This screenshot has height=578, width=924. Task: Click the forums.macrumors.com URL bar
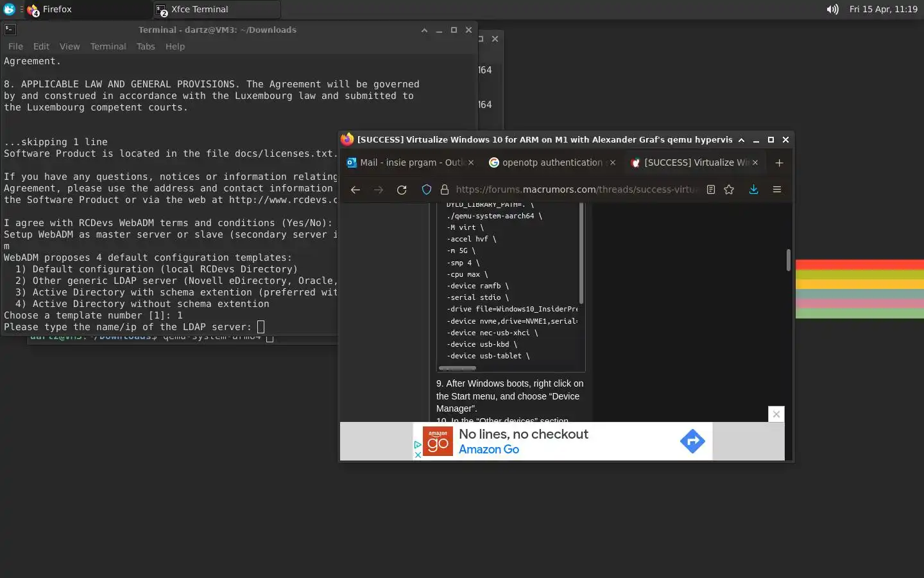576,189
